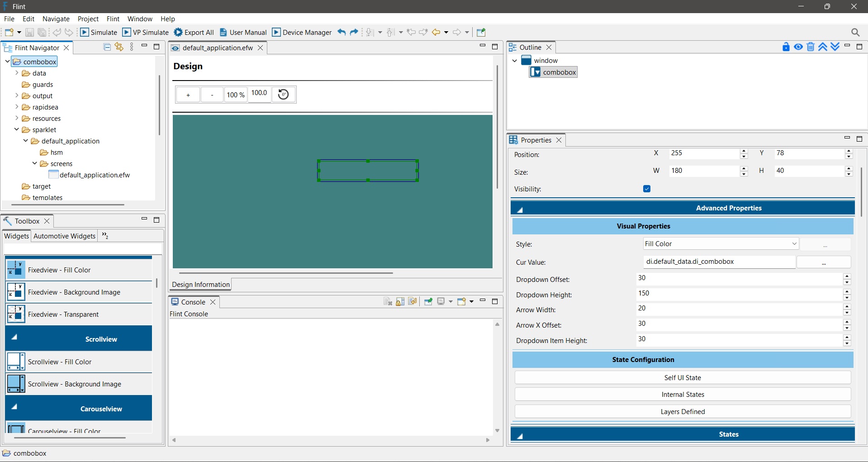Open the Navigate menu
This screenshot has width=868, height=462.
click(x=56, y=19)
